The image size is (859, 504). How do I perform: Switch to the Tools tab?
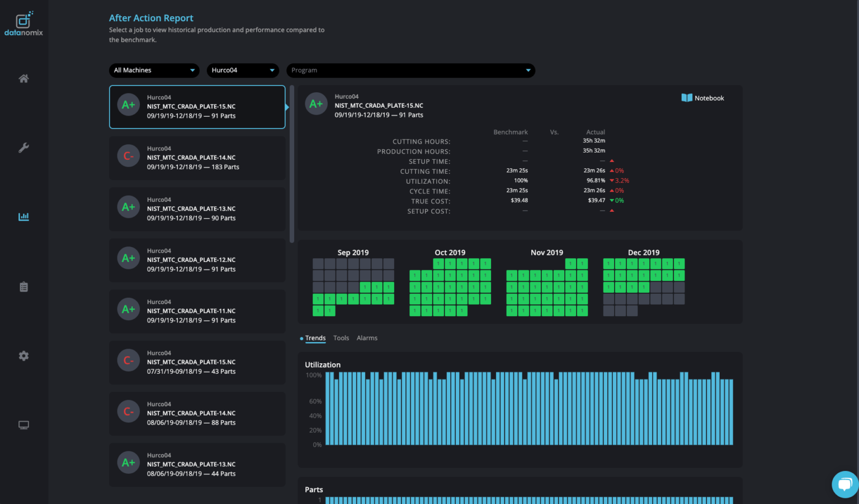[x=341, y=337]
